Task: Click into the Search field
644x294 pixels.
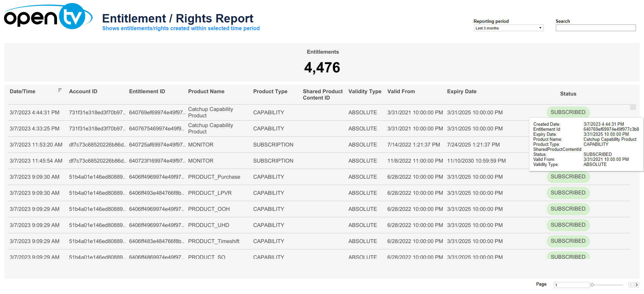Action: tap(595, 28)
